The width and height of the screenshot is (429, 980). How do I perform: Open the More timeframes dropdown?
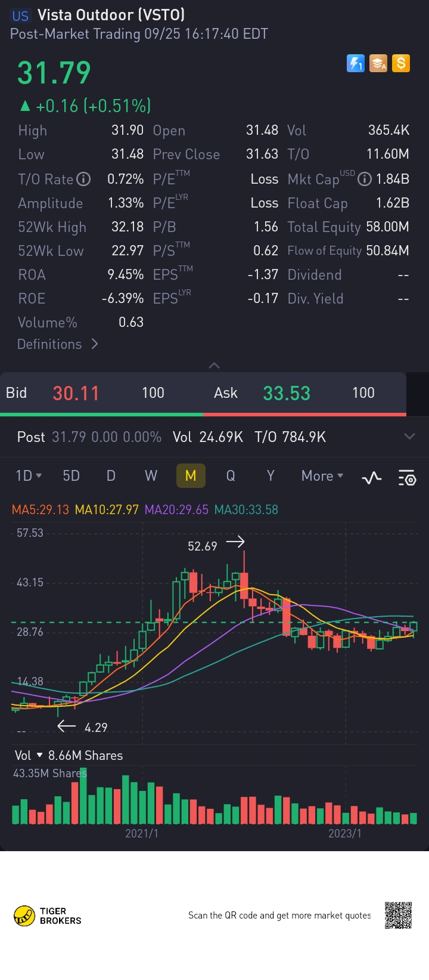[322, 475]
